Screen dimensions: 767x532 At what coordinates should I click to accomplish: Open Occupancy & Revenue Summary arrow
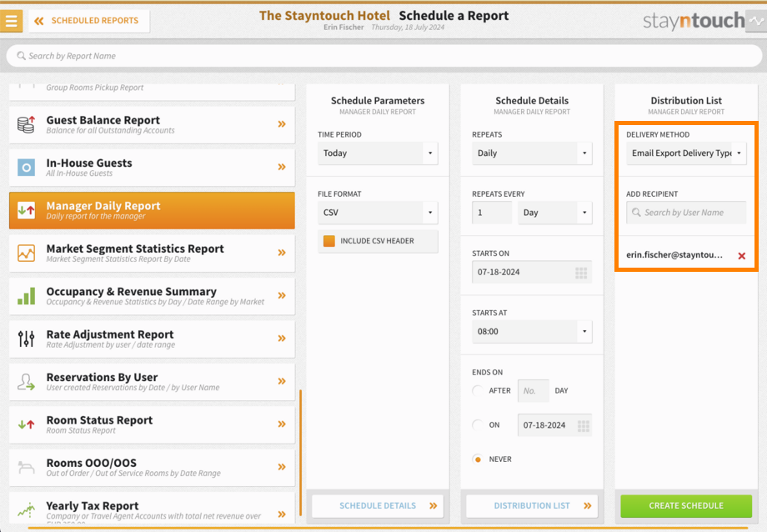pos(282,296)
